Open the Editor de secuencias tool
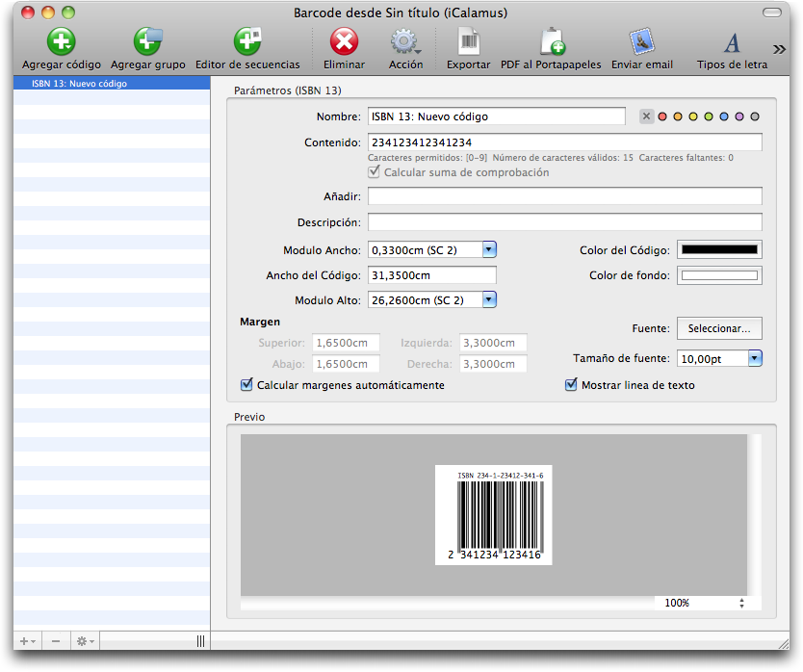This screenshot has width=803, height=672. 247,41
